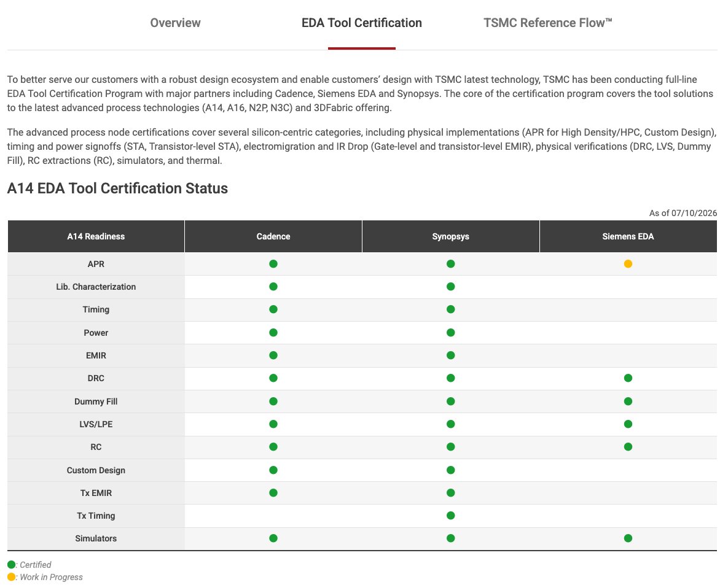
Task: Click the Custom Design row label
Action: [96, 470]
